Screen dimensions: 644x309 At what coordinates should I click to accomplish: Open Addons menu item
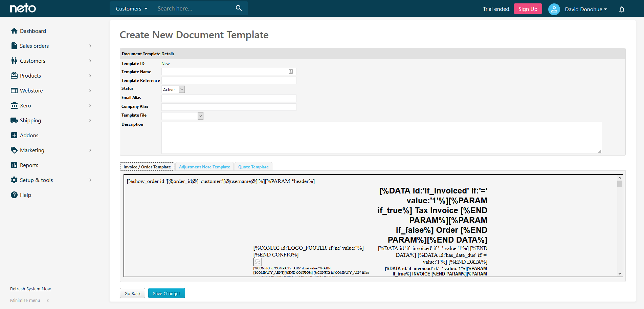[x=29, y=135]
